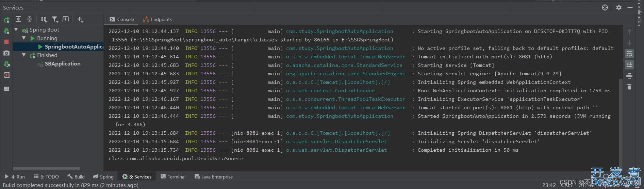This screenshot has height=189, width=644.
Task: Open the Group By options icon
Action: pos(44,19)
